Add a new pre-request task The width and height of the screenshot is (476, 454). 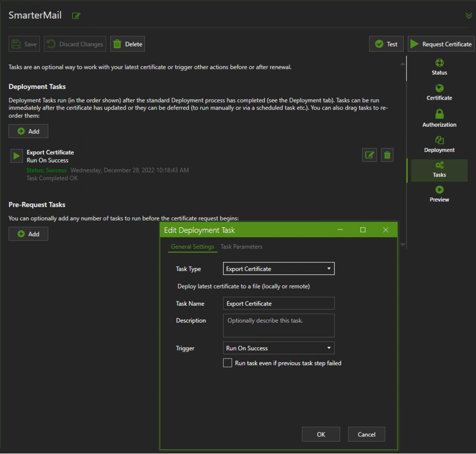pos(28,234)
